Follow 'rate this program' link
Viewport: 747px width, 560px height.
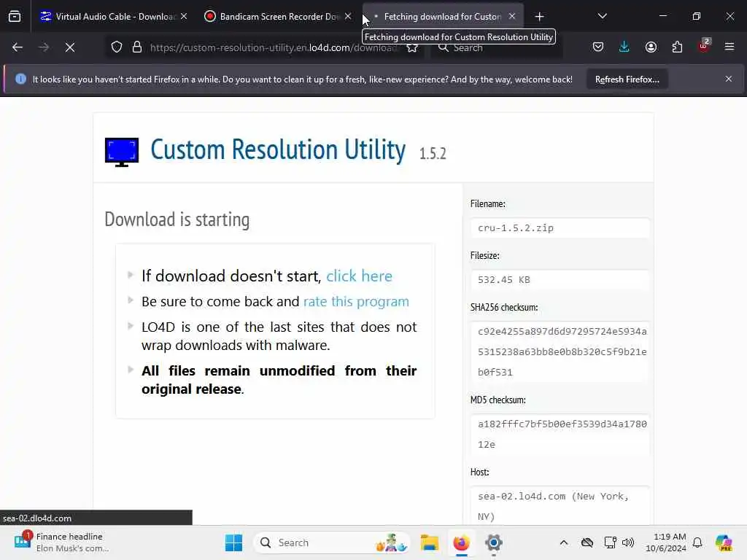[x=356, y=302]
